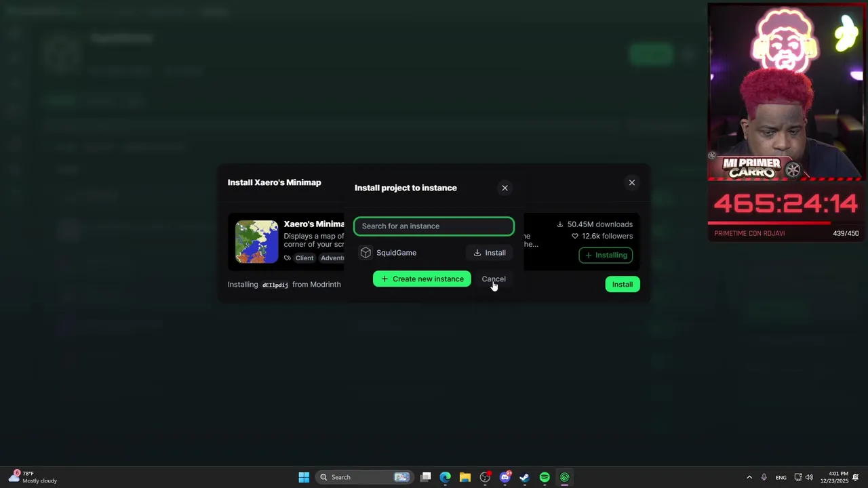Click the tag icon beside Client
The width and height of the screenshot is (868, 488).
tap(288, 258)
